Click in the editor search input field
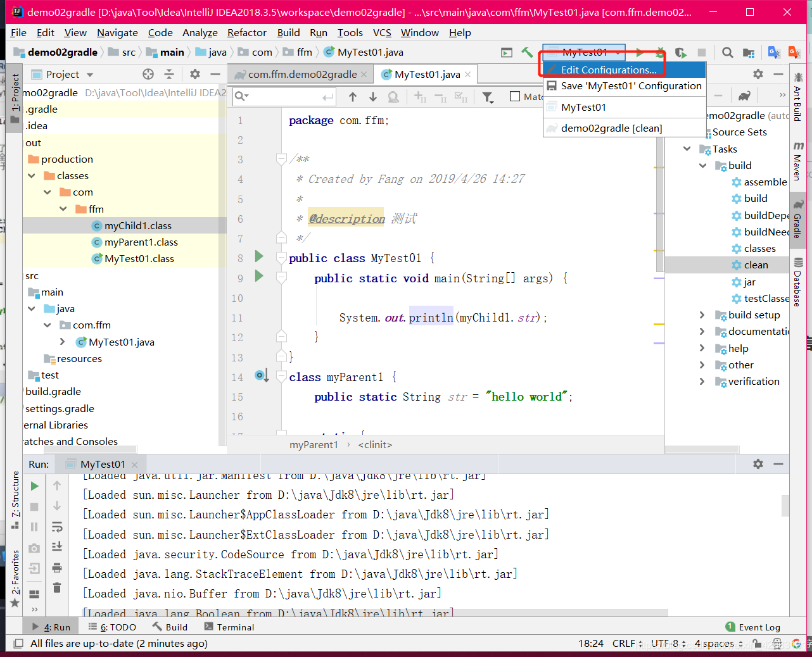The height and width of the screenshot is (657, 812). pyautogui.click(x=283, y=96)
